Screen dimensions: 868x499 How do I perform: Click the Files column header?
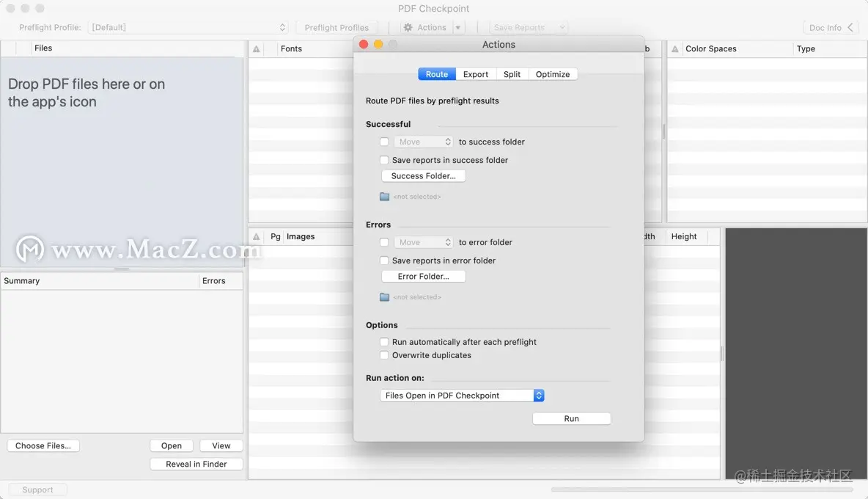(43, 48)
